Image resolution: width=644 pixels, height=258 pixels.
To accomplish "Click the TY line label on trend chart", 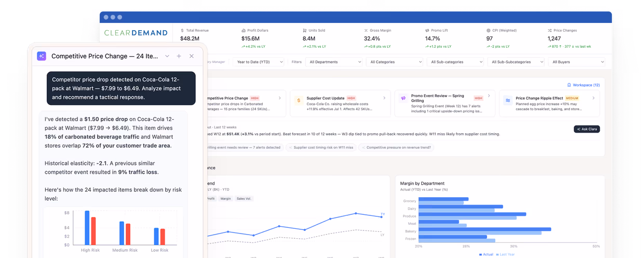I will click(383, 214).
